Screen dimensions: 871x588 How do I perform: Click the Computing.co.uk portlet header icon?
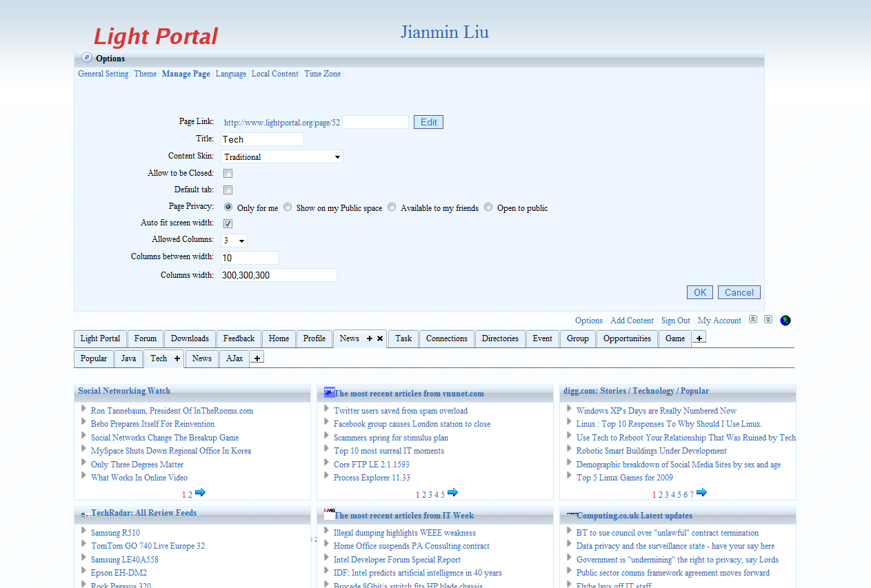[x=572, y=514]
